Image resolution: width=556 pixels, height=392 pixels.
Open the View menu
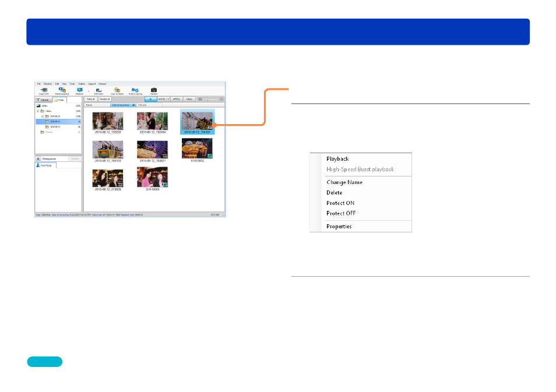64,84
